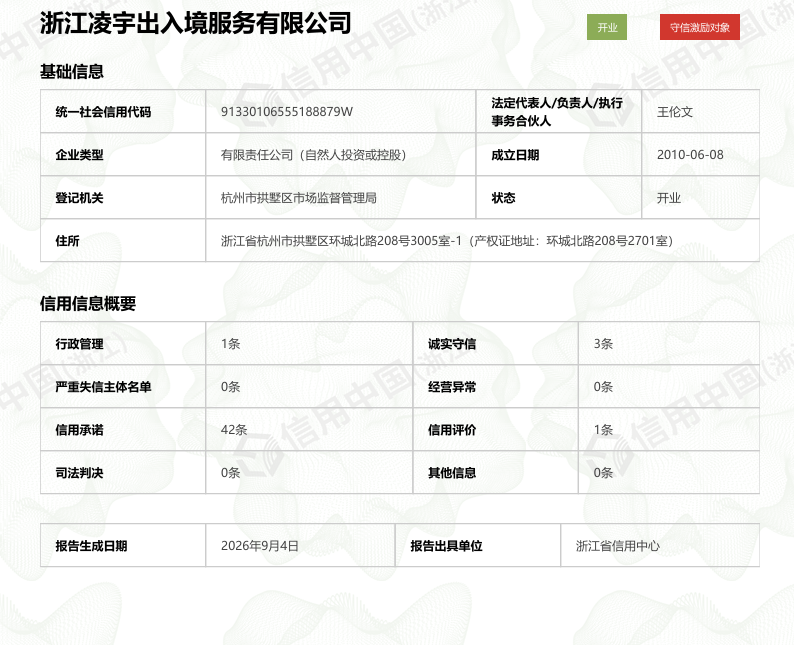
Task: Click the 基础信息 section heading
Action: point(72,72)
